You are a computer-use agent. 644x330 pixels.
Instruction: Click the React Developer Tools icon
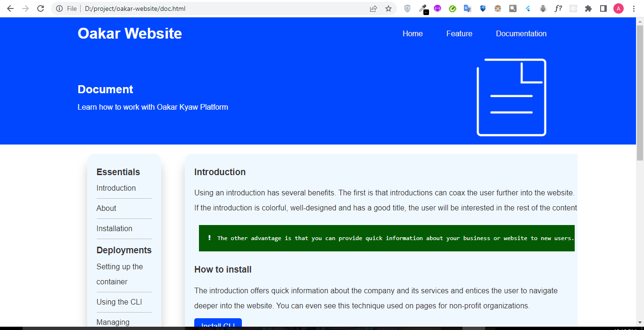573,8
